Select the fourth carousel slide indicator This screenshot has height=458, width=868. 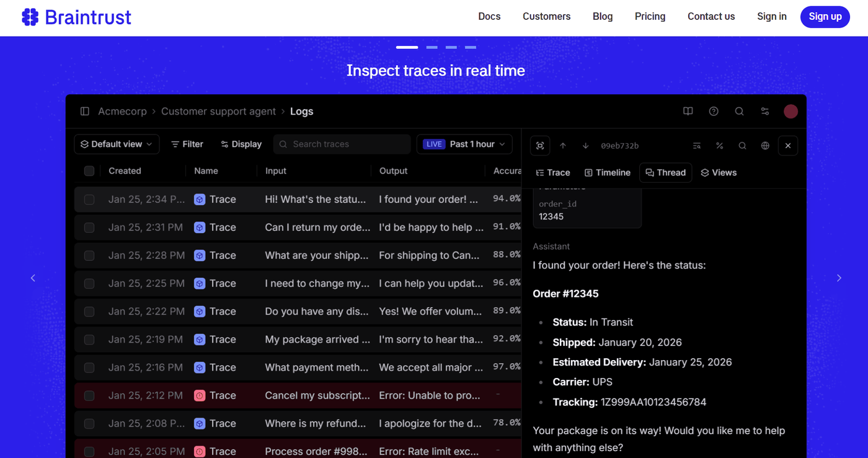click(471, 47)
